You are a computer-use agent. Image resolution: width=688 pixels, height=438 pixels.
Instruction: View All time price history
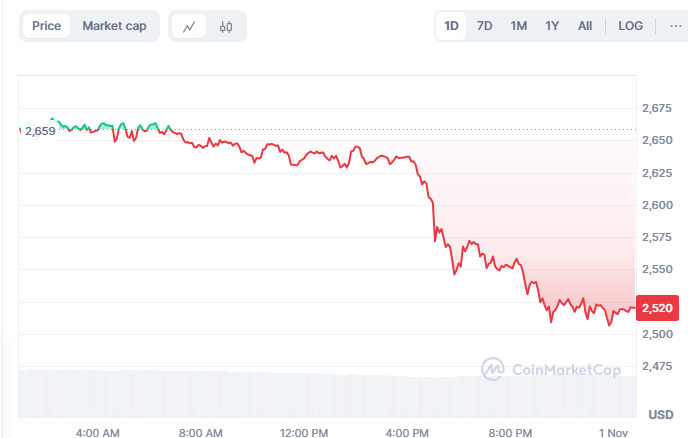(x=585, y=26)
